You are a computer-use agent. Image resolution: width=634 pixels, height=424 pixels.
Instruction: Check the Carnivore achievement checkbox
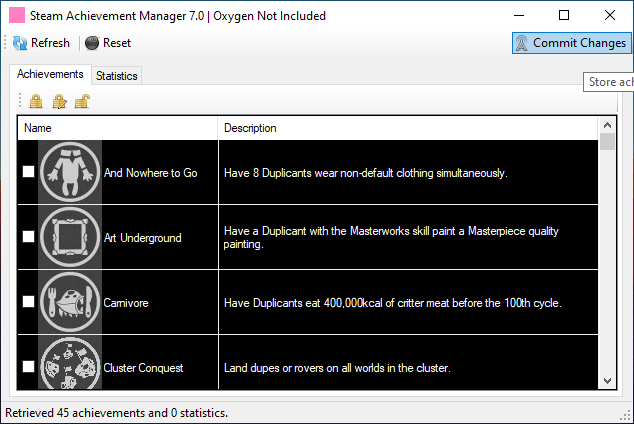coord(28,302)
